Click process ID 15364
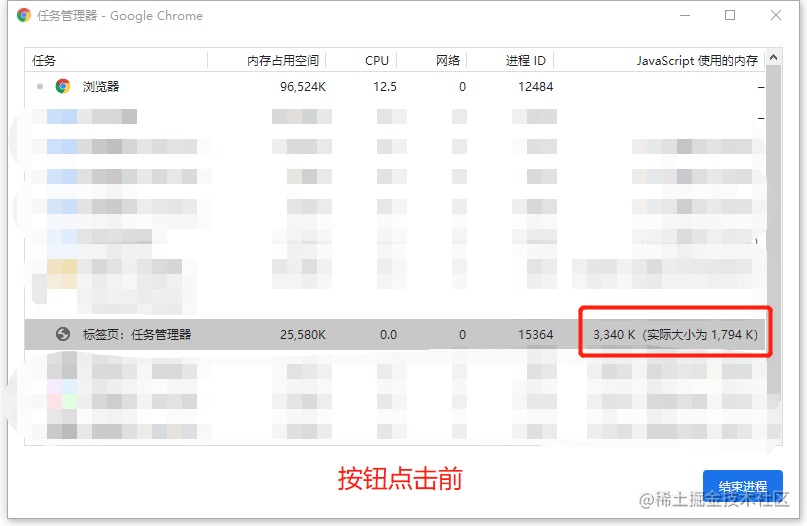807x526 pixels. pyautogui.click(x=535, y=335)
